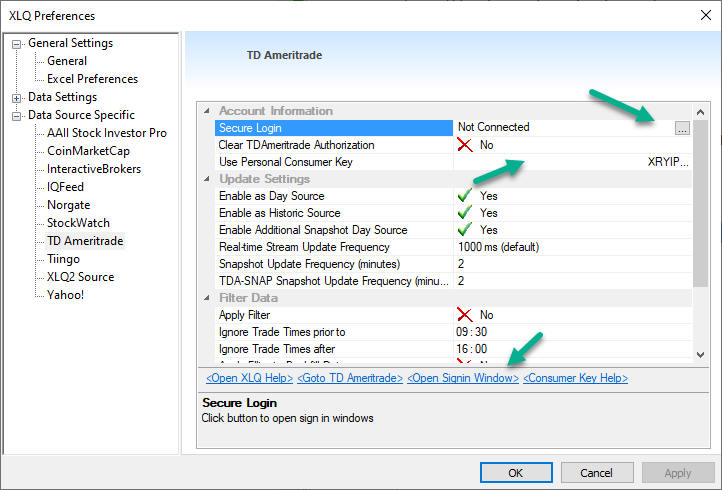
Task: Expand the Data Settings tree node
Action: pos(17,98)
